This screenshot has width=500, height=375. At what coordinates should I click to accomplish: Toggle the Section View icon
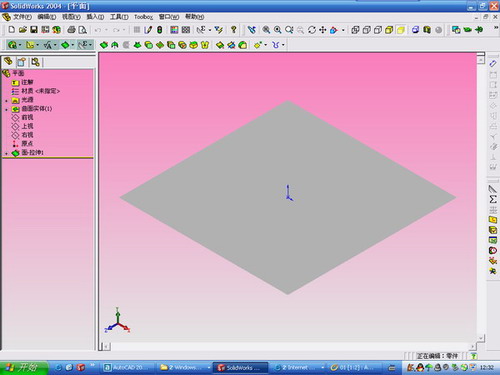(x=427, y=30)
